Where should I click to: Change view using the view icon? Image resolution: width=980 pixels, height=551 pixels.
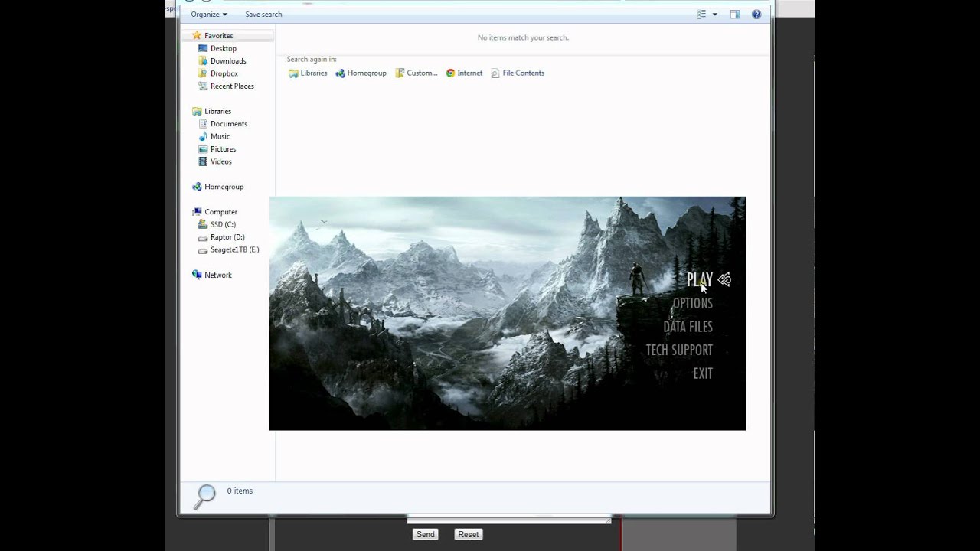click(701, 14)
